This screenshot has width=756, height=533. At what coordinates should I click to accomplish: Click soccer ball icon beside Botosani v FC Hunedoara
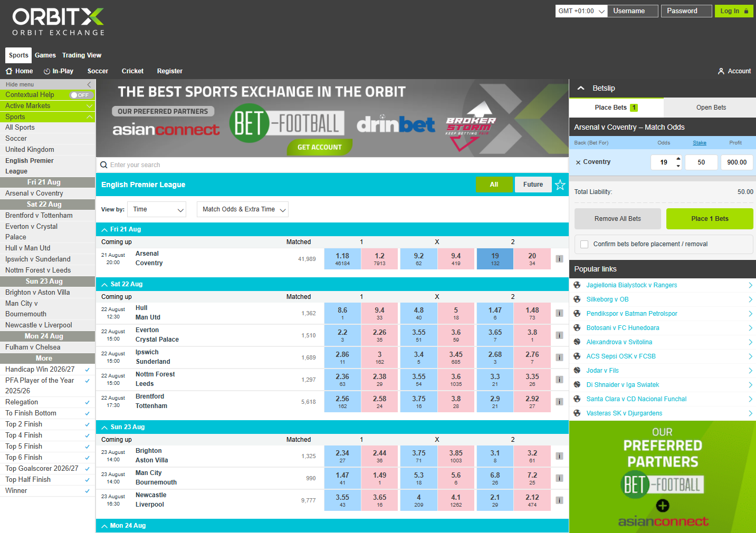(x=577, y=328)
